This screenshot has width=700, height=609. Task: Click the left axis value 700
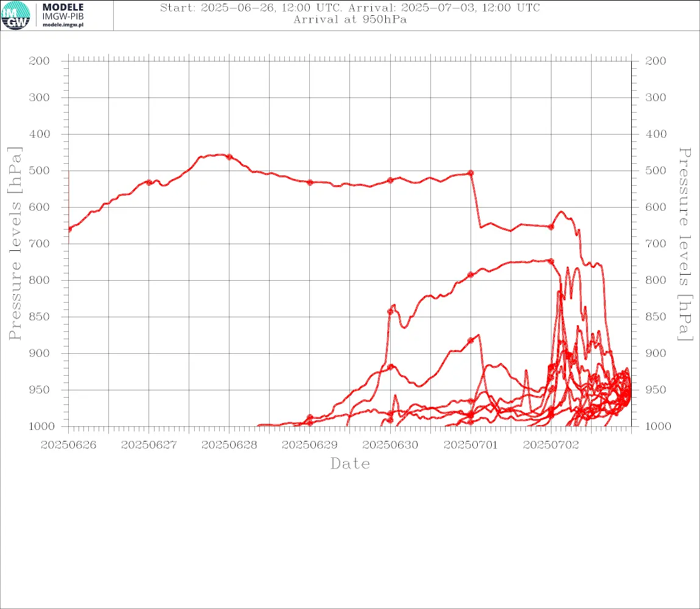click(40, 244)
